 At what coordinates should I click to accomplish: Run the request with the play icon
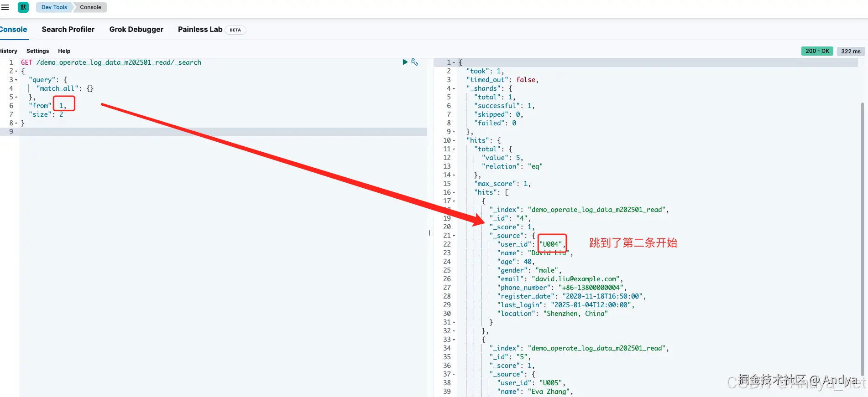click(x=405, y=62)
